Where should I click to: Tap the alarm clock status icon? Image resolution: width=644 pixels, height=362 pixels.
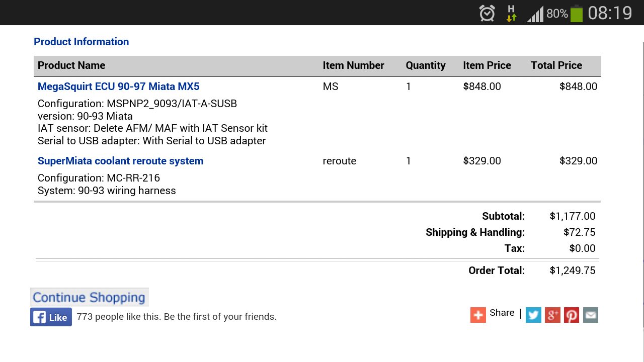click(487, 13)
